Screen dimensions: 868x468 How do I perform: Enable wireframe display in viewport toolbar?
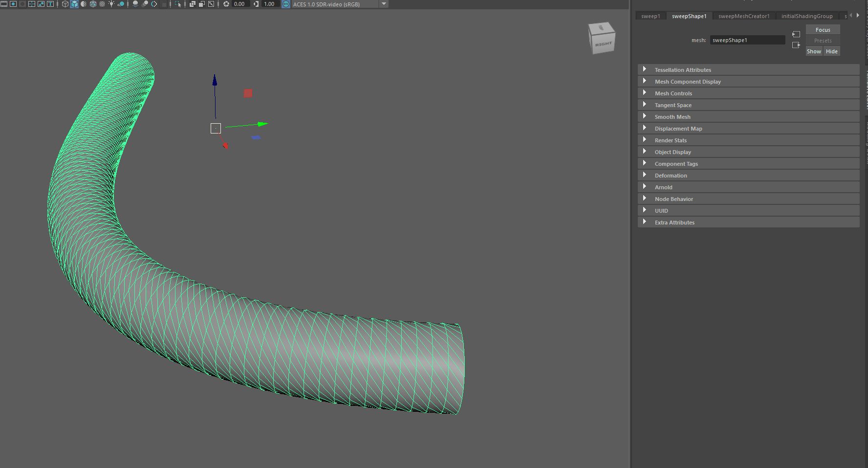(x=65, y=4)
